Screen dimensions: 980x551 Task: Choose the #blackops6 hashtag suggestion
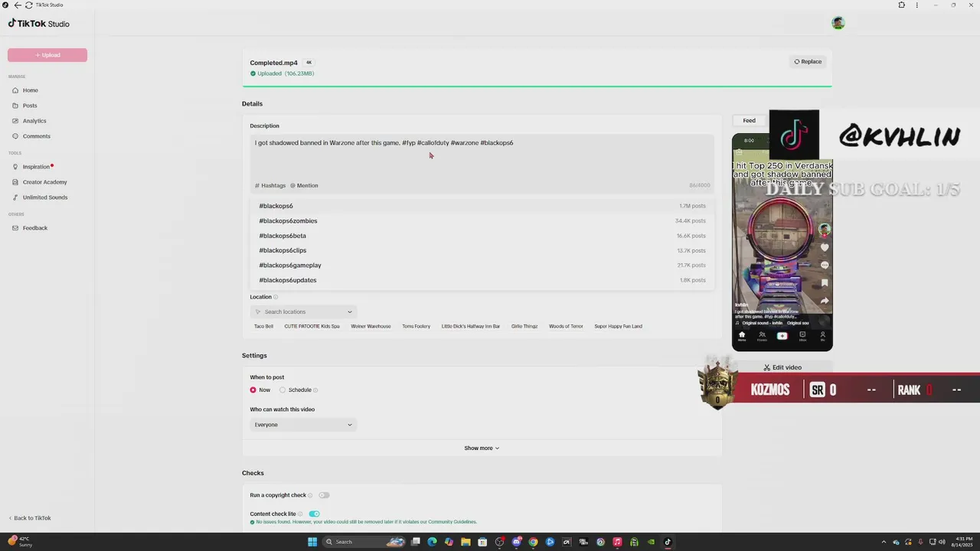pyautogui.click(x=482, y=206)
